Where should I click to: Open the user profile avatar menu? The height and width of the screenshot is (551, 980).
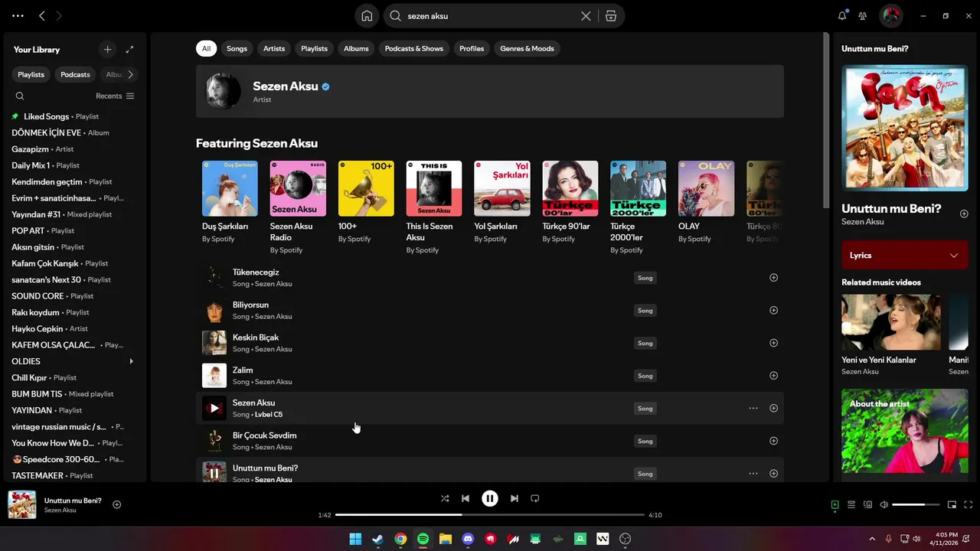[890, 15]
